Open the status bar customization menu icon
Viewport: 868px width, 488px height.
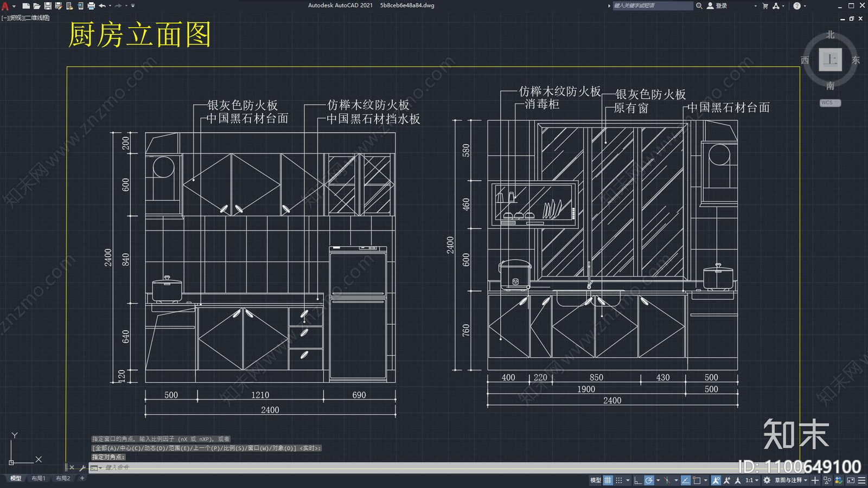point(862,480)
